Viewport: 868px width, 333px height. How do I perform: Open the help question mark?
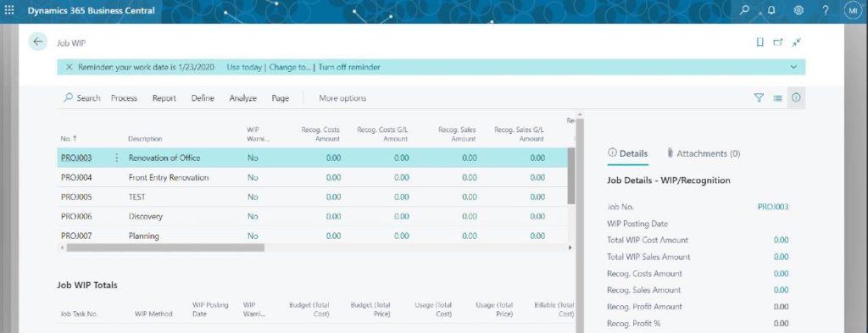pos(826,10)
